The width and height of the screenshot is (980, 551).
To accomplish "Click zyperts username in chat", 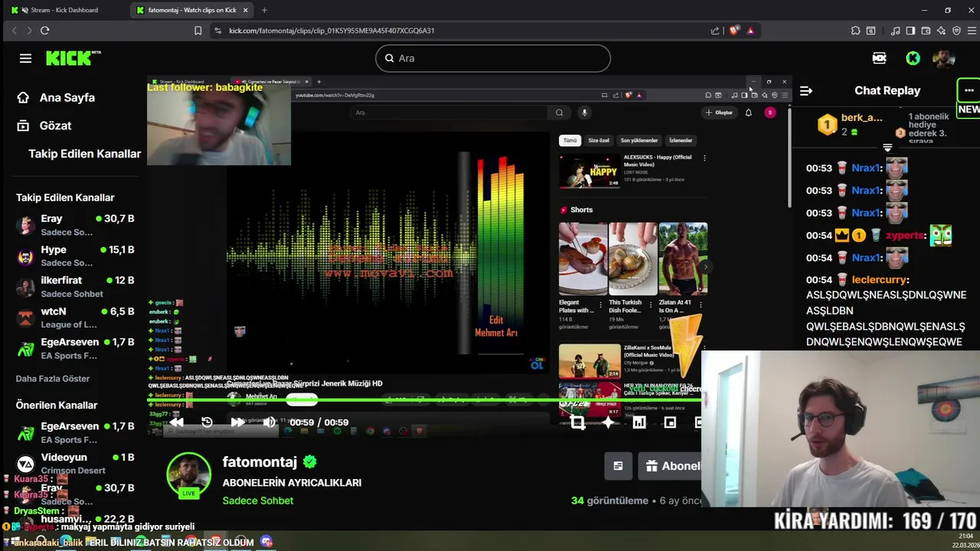I will click(x=906, y=235).
